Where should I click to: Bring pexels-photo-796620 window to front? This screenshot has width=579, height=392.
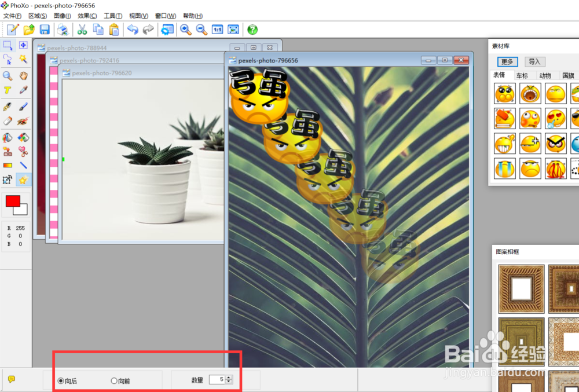point(140,73)
